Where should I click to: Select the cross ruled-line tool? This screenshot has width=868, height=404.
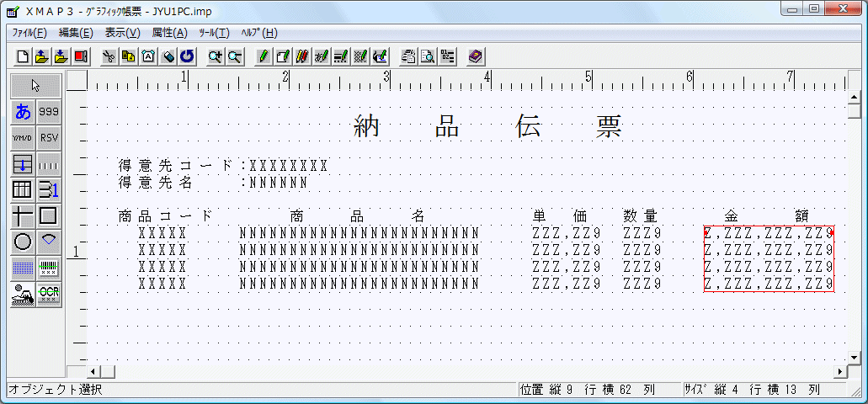(24, 215)
